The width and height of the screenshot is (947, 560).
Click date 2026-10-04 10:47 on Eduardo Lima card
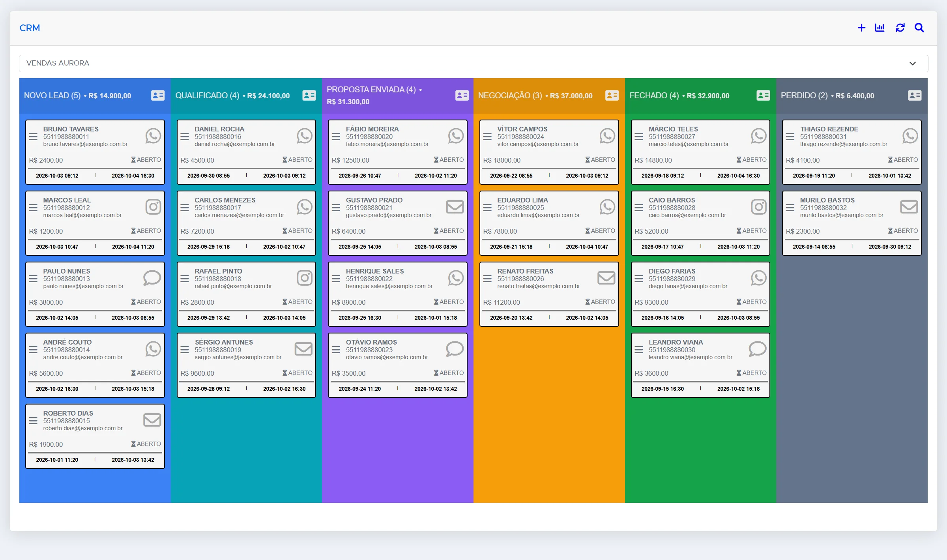click(x=587, y=247)
